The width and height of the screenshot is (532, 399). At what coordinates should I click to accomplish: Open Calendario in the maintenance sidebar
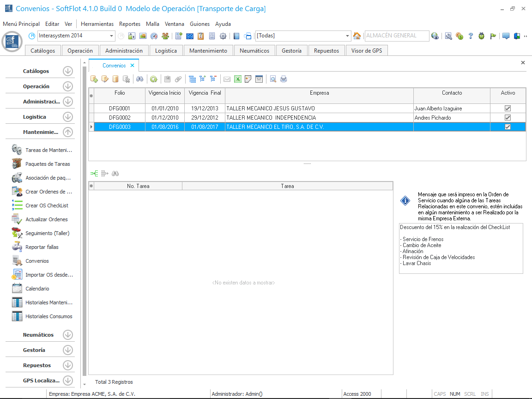click(37, 289)
